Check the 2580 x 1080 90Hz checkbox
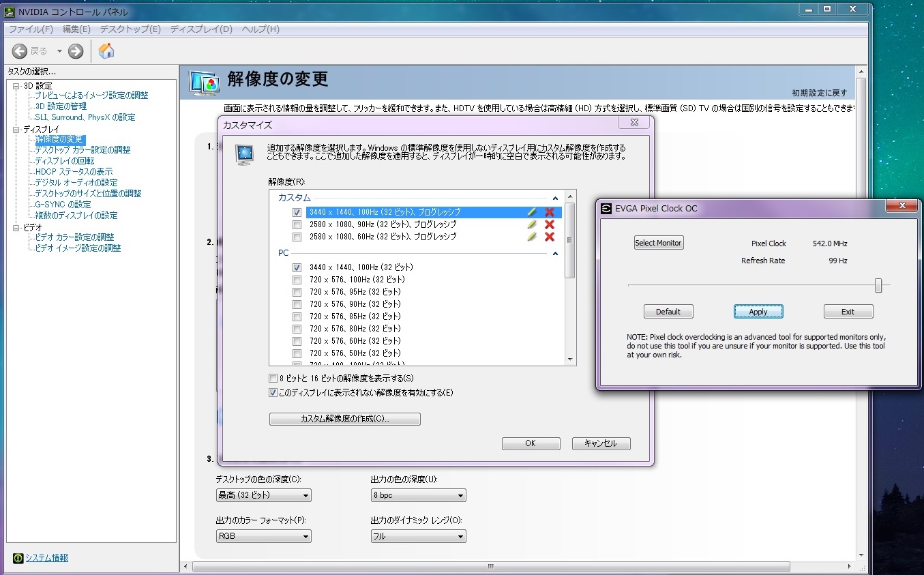The image size is (924, 575). 297,224
